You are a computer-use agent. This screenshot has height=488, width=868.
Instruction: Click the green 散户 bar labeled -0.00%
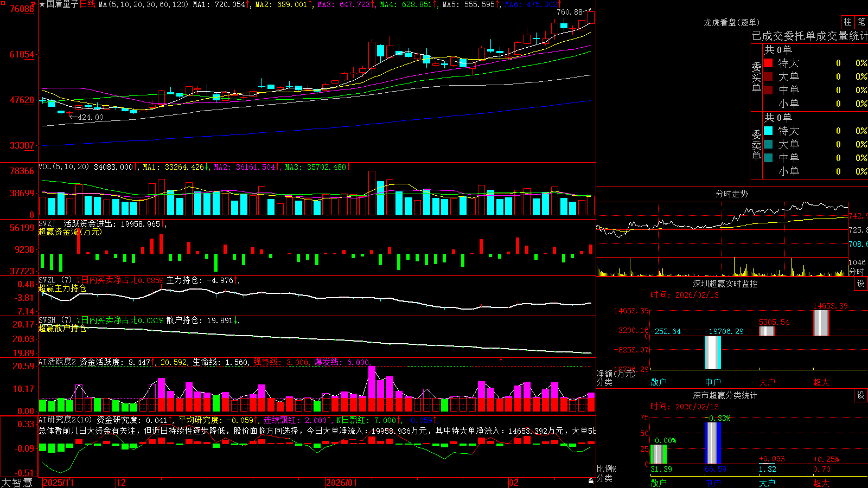point(659,454)
